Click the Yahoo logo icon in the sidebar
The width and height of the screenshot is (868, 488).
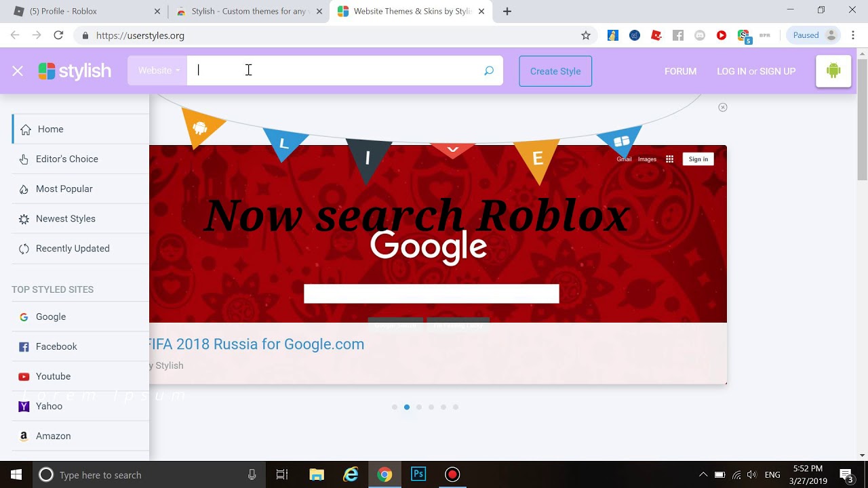[24, 407]
